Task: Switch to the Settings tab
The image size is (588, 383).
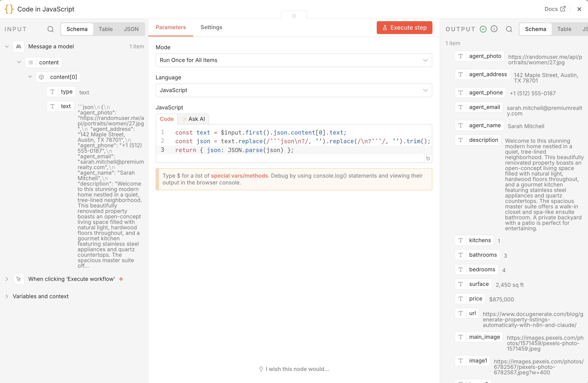Action: click(211, 27)
